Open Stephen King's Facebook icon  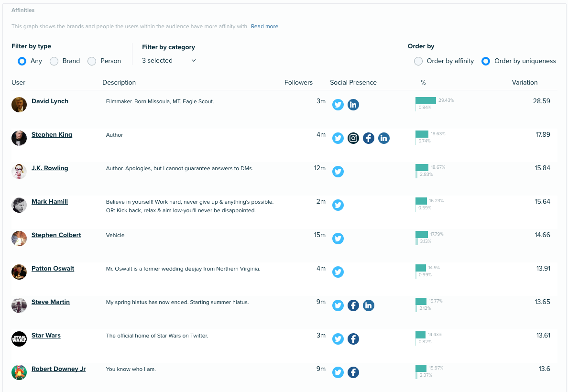click(369, 138)
